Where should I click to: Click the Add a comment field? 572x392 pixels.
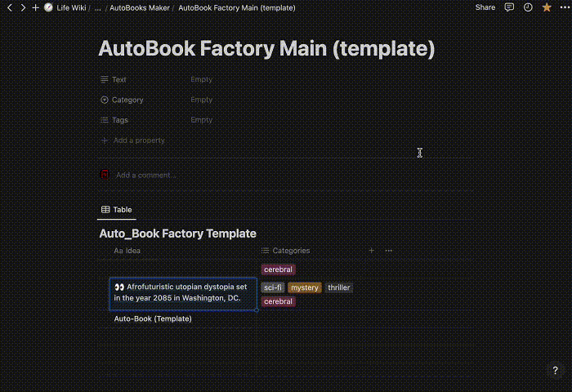pyautogui.click(x=145, y=175)
